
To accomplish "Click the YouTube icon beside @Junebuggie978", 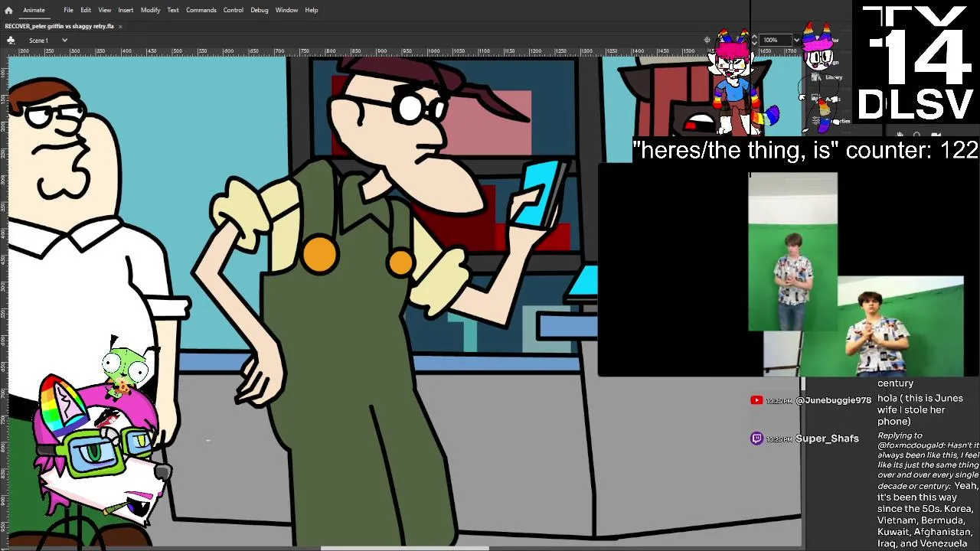I will coord(756,399).
